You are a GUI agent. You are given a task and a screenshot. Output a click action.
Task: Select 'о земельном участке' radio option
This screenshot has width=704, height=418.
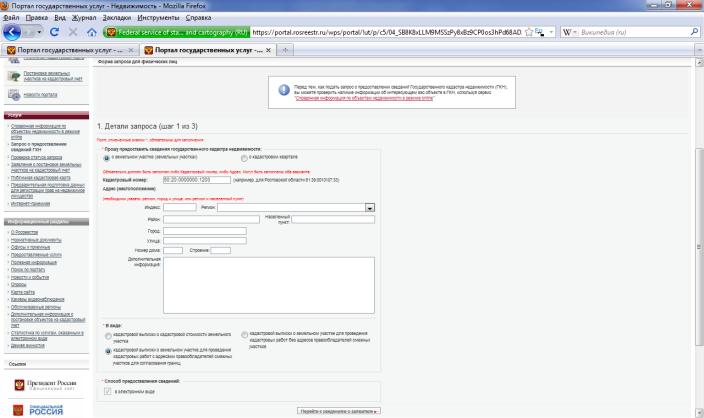pos(106,158)
